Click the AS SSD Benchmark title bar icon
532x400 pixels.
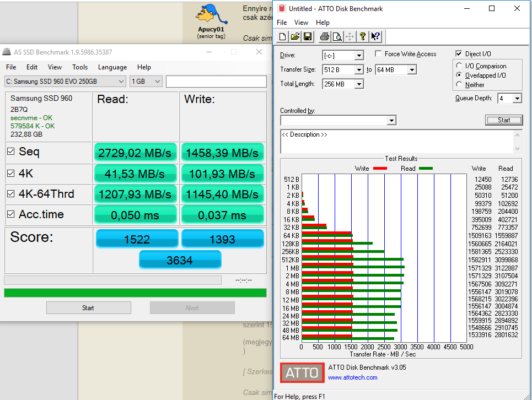pyautogui.click(x=7, y=52)
